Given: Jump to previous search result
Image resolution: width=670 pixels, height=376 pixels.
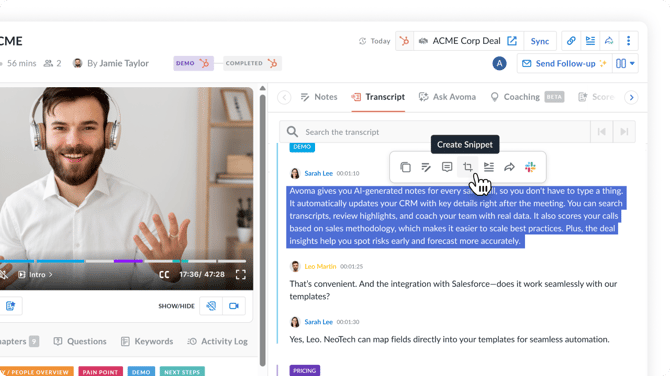Looking at the screenshot, I should (x=602, y=132).
